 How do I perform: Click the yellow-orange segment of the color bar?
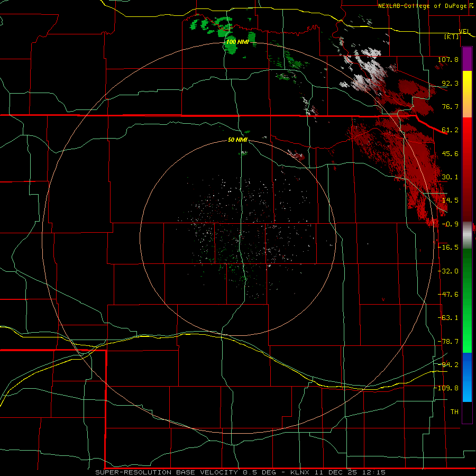(467, 94)
